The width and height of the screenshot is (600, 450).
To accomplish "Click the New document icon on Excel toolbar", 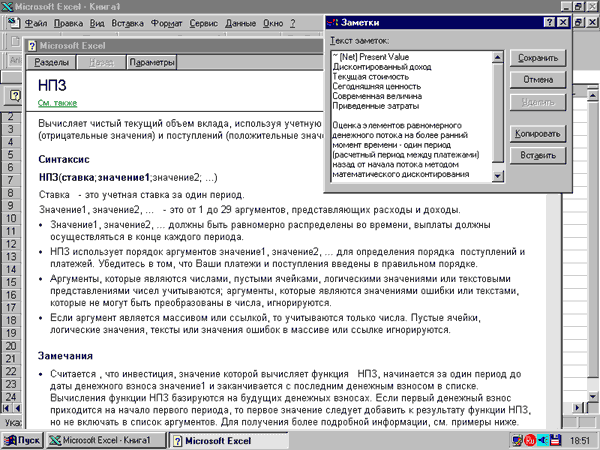I will 15,41.
